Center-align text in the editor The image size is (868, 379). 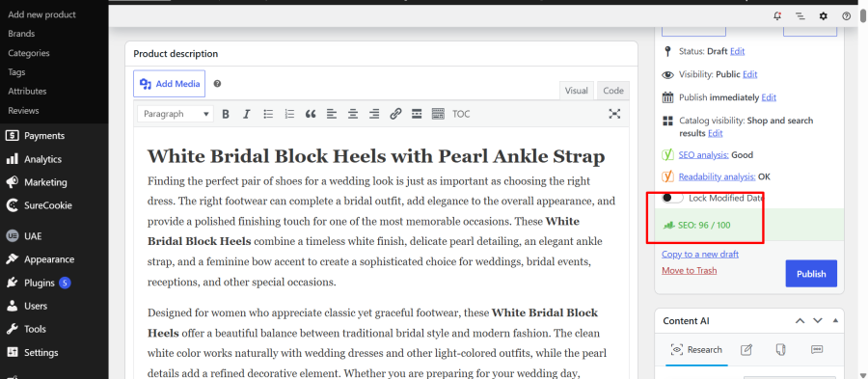click(x=353, y=114)
